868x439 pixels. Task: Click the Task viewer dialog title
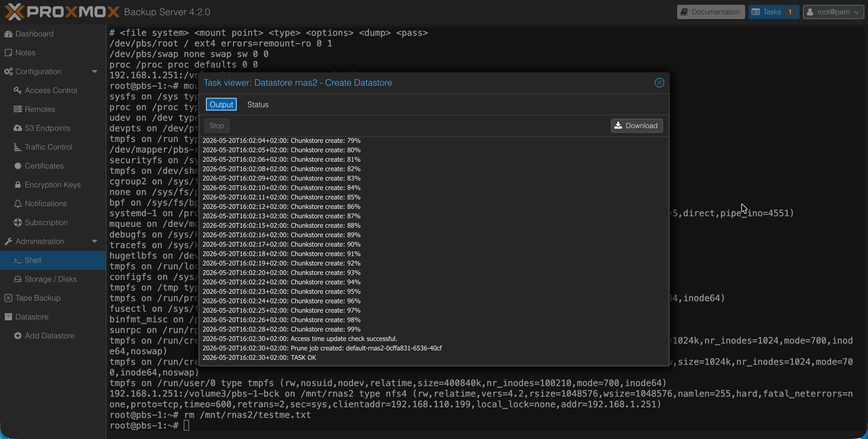[x=298, y=83]
